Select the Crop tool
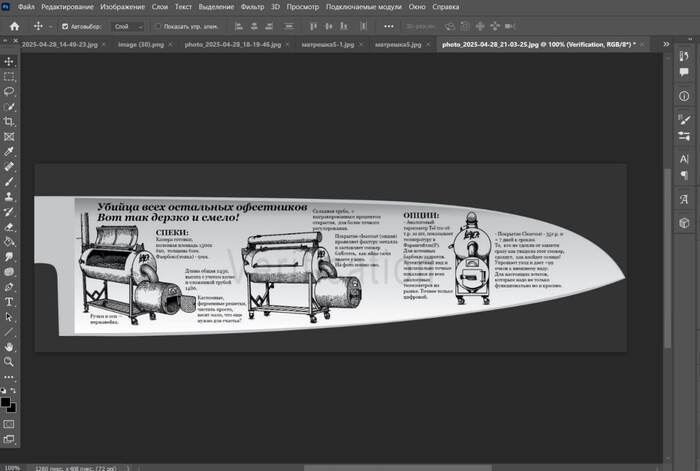 click(x=9, y=121)
